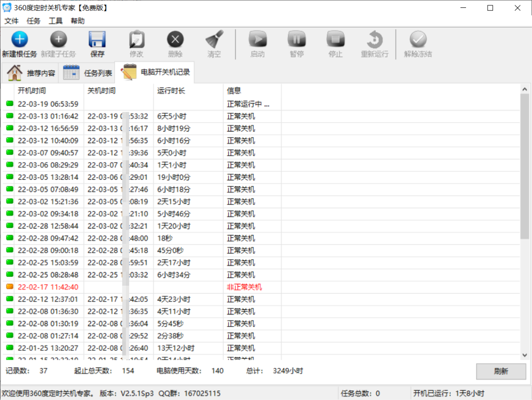This screenshot has height=400, width=532.
Task: Click green status icon for 22-02-28 12:58:44
Action: tap(9, 226)
